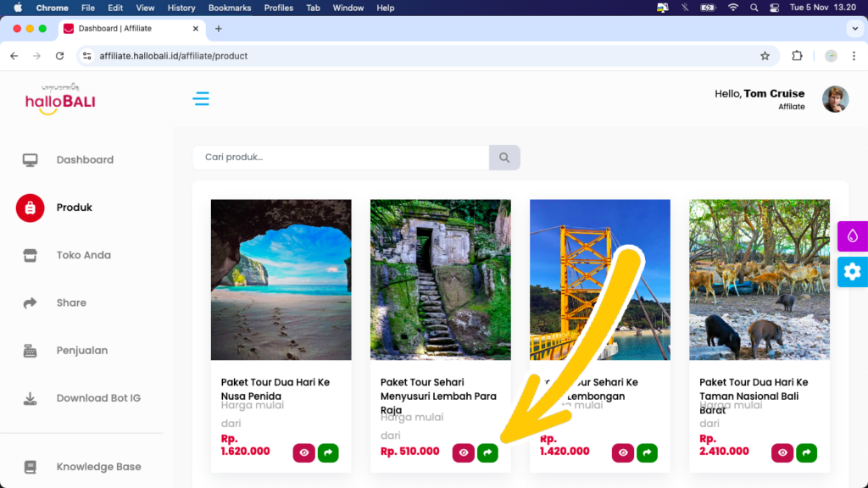Screen dimensions: 868x488
Task: View the Nusa Penida tour via eye icon
Action: pos(304,452)
